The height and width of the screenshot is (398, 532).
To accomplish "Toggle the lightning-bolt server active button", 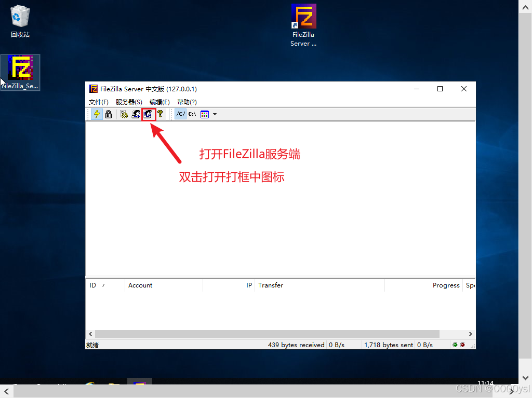I will tap(97, 114).
